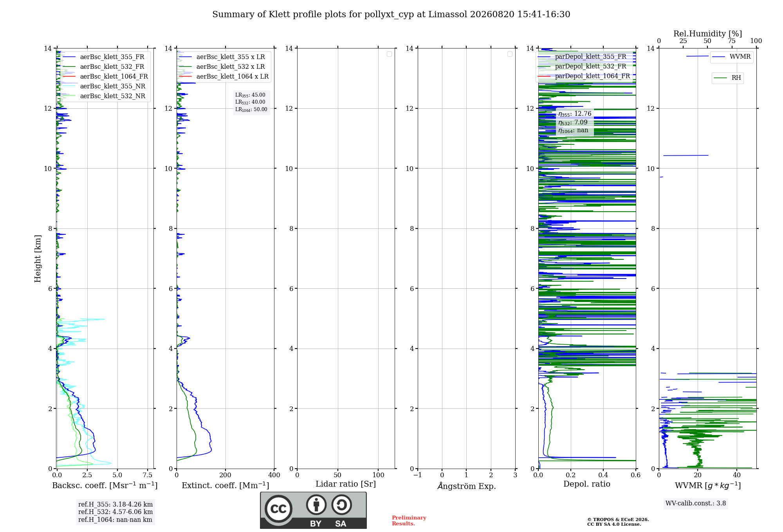
Task: Click the TROPOS & ECoE 2026 copyright text
Action: pyautogui.click(x=618, y=519)
